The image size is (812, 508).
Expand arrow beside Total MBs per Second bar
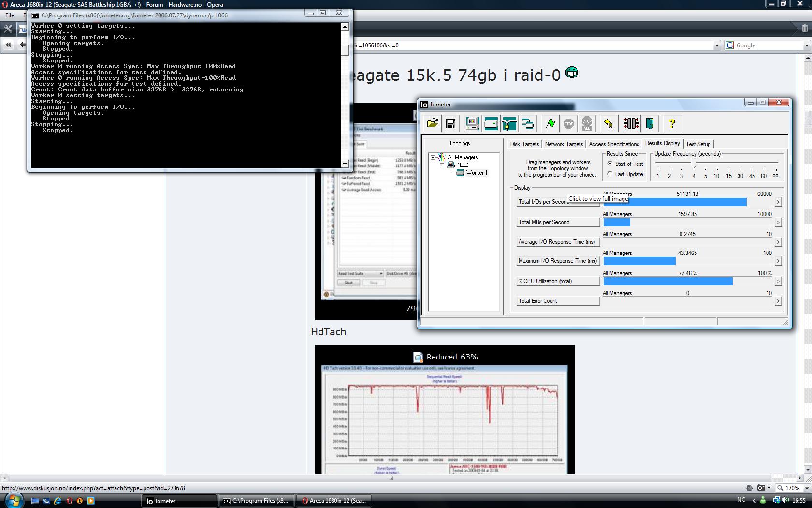778,222
